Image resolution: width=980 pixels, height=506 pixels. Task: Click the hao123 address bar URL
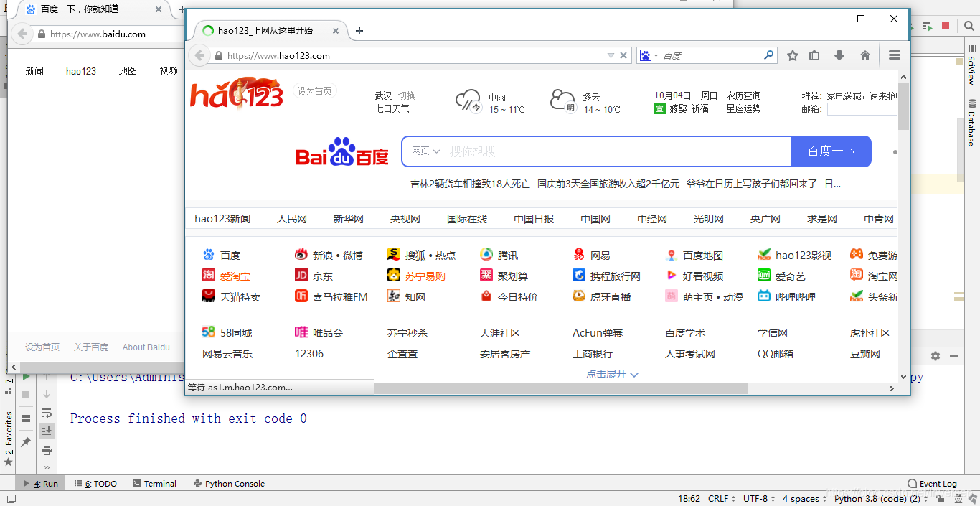coord(278,55)
